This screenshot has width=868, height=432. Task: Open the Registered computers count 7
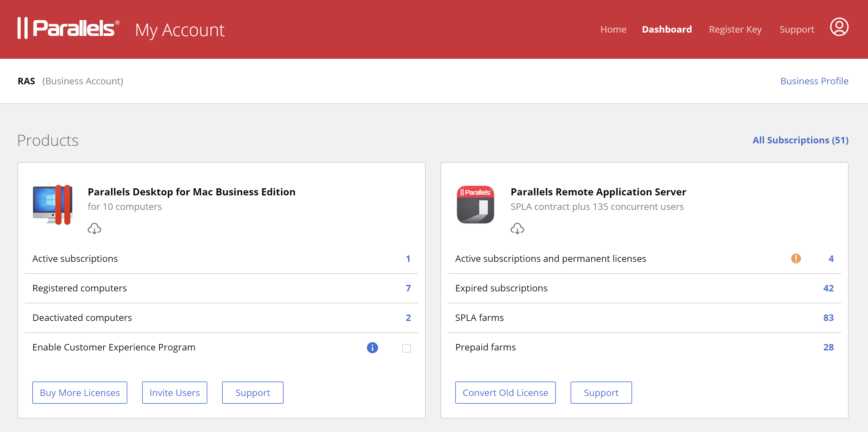(408, 288)
